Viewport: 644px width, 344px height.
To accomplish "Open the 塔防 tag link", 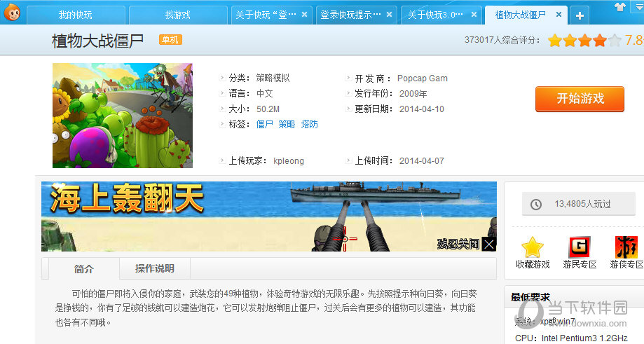I will [309, 125].
